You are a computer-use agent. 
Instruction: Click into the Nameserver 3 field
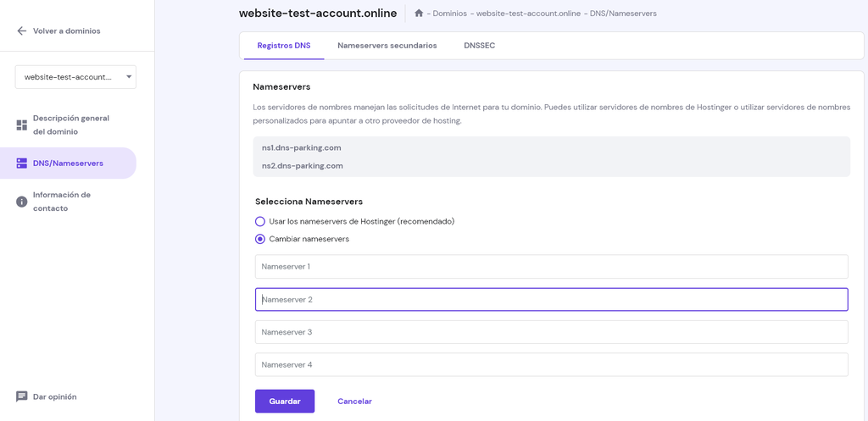click(551, 332)
